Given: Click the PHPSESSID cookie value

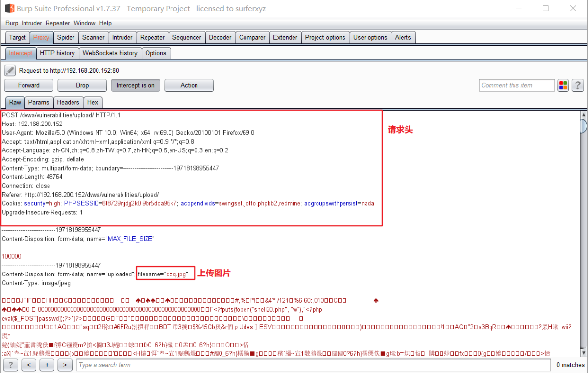Looking at the screenshot, I should coord(139,203).
